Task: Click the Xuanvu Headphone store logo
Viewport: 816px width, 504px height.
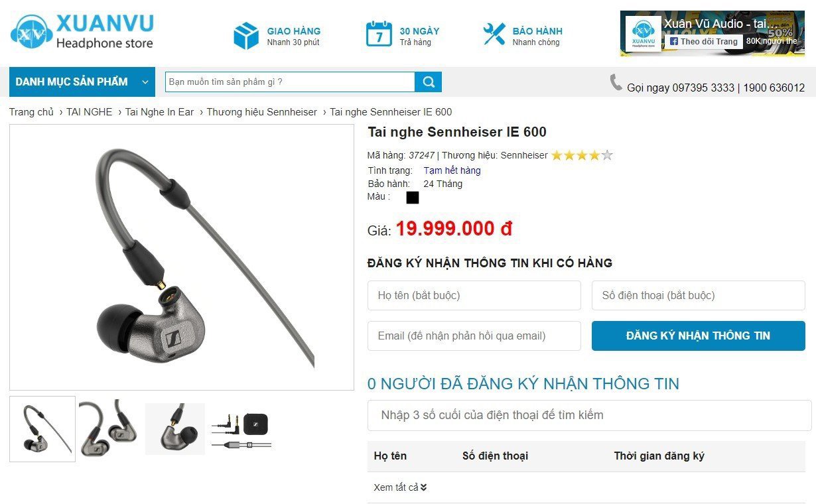Action: pos(82,31)
